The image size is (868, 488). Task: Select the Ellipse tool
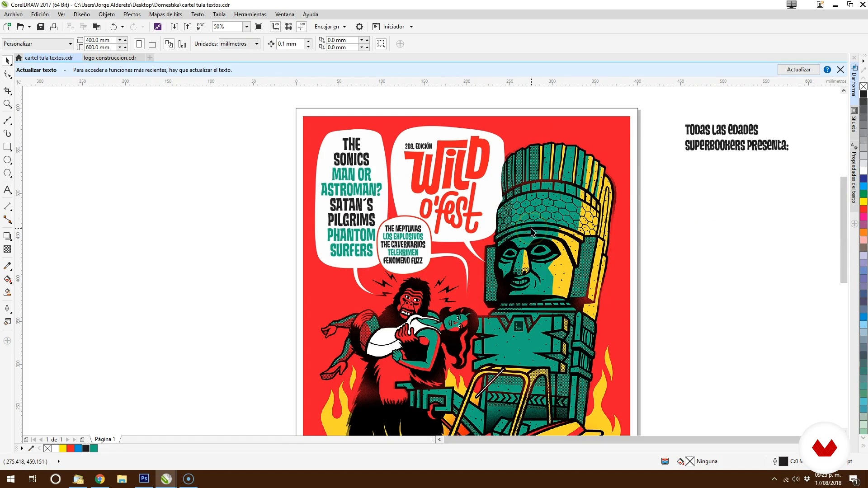tap(7, 160)
